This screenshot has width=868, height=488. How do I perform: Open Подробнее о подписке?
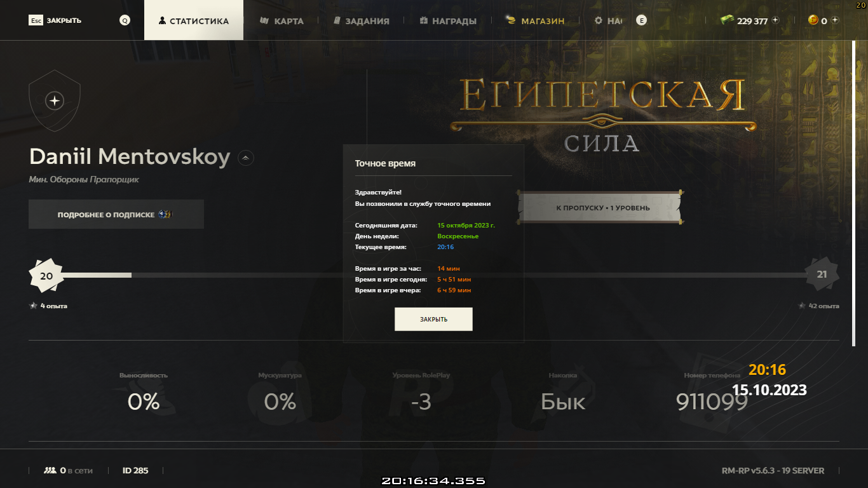pyautogui.click(x=116, y=214)
